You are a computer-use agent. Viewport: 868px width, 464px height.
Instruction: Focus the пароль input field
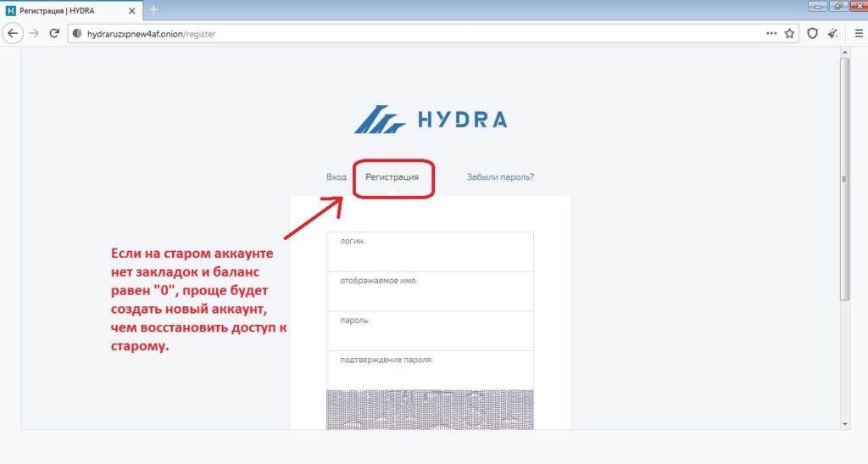click(430, 331)
